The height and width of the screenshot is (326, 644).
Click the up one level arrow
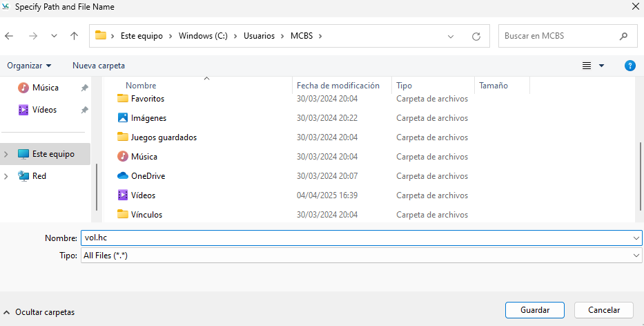tap(74, 36)
